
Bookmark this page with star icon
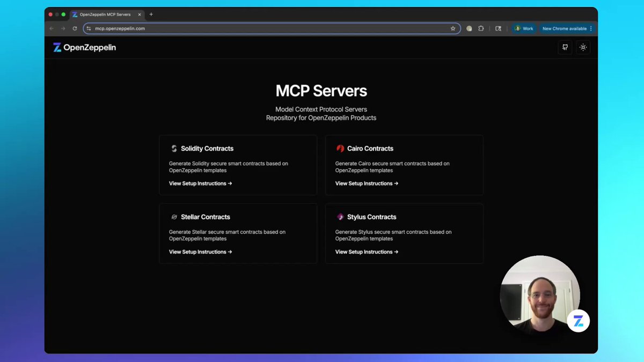pos(453,28)
